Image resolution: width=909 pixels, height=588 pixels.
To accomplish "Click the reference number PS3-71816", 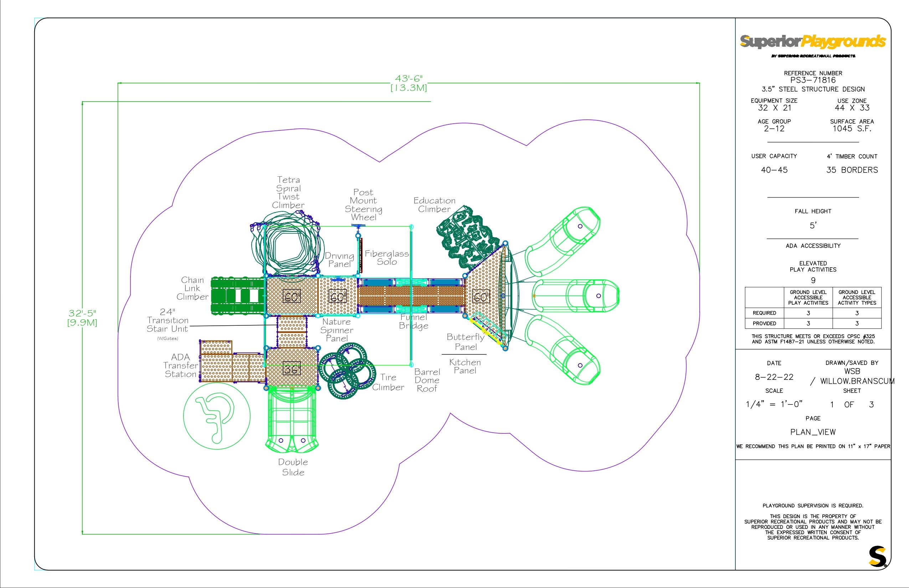I will click(x=813, y=80).
